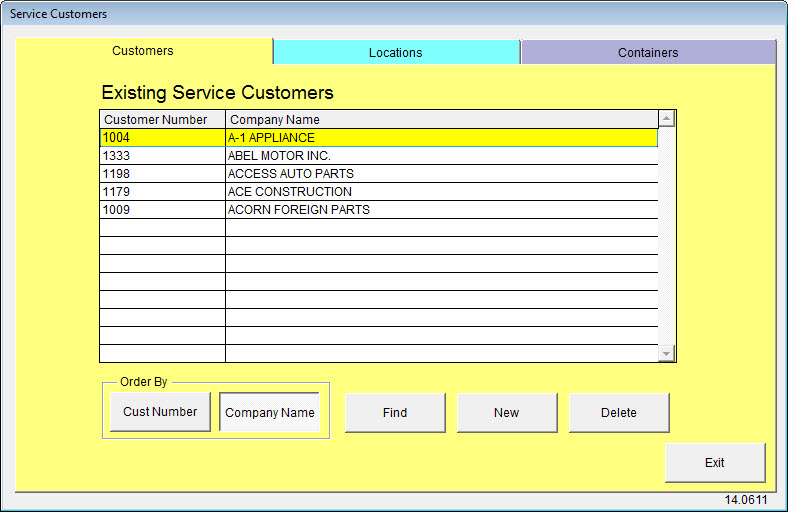Switch to the Customers tab
This screenshot has width=788, height=512.
144,51
